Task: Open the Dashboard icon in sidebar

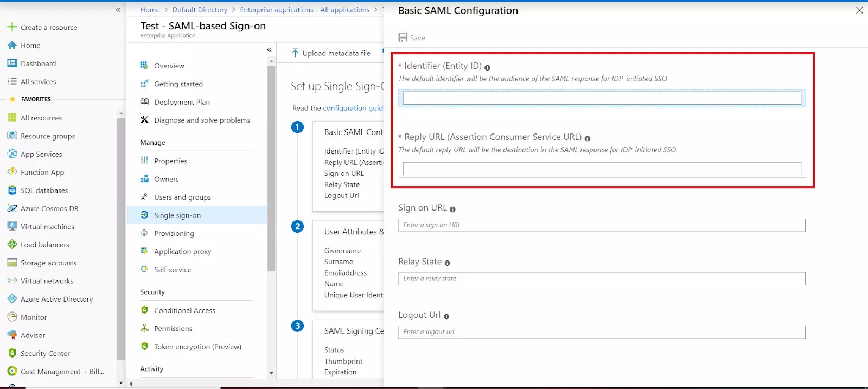Action: 12,63
